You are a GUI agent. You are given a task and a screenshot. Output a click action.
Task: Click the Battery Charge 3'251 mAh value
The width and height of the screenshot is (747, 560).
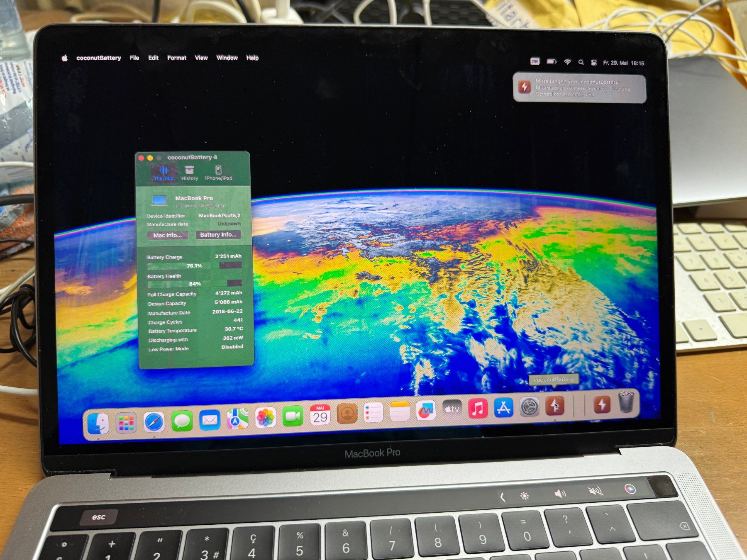click(228, 256)
